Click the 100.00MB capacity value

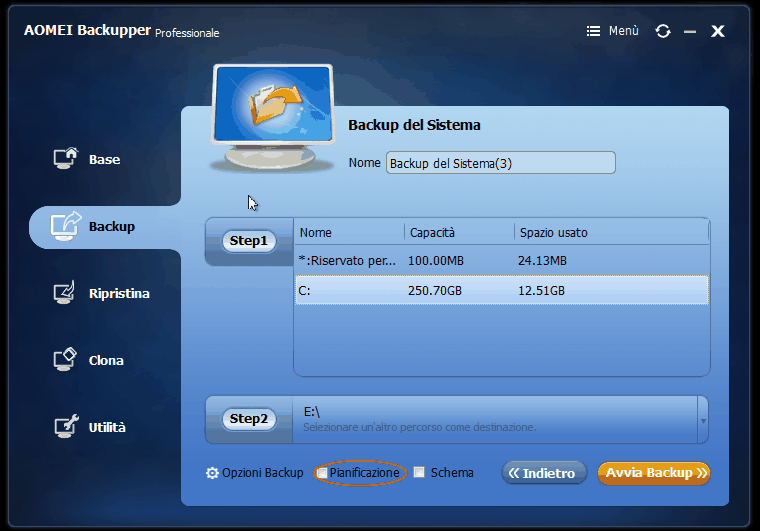[x=436, y=261]
